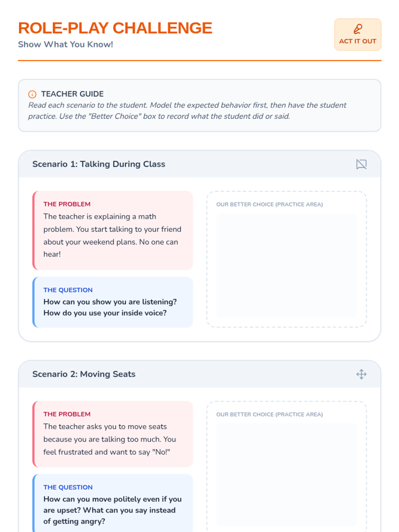Click the microphone icon in Act It Out badge
The image size is (399, 532).
358,29
